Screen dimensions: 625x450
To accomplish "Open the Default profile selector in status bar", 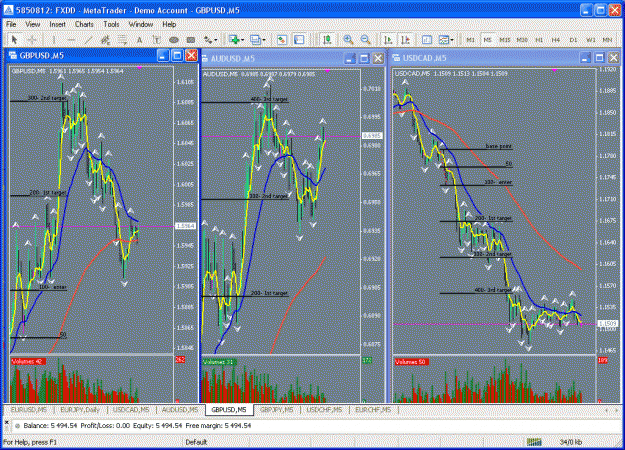I will point(196,442).
